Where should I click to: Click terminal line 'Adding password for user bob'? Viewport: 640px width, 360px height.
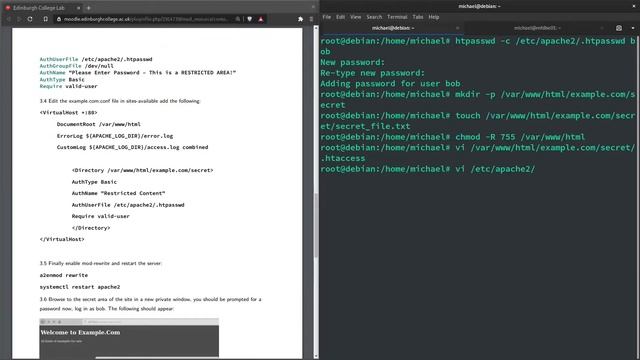[390, 84]
